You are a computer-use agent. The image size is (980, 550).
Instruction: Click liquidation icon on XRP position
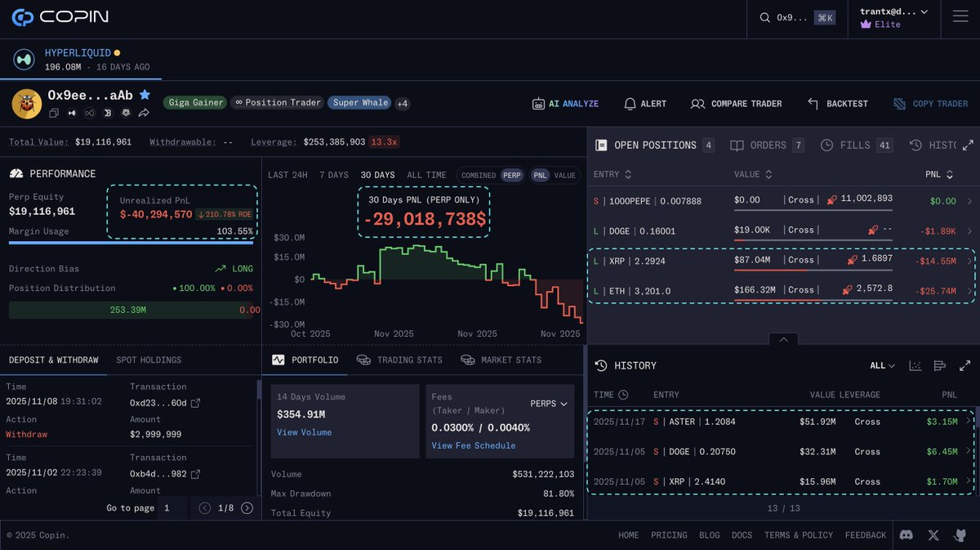(x=853, y=260)
